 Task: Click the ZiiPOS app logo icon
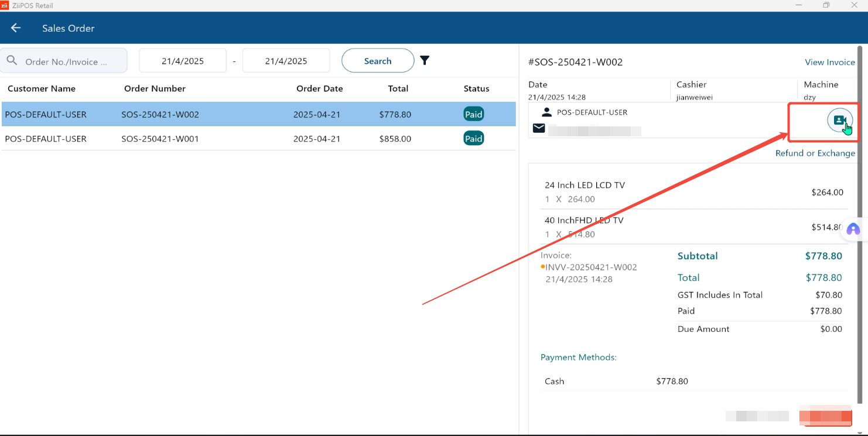click(5, 5)
